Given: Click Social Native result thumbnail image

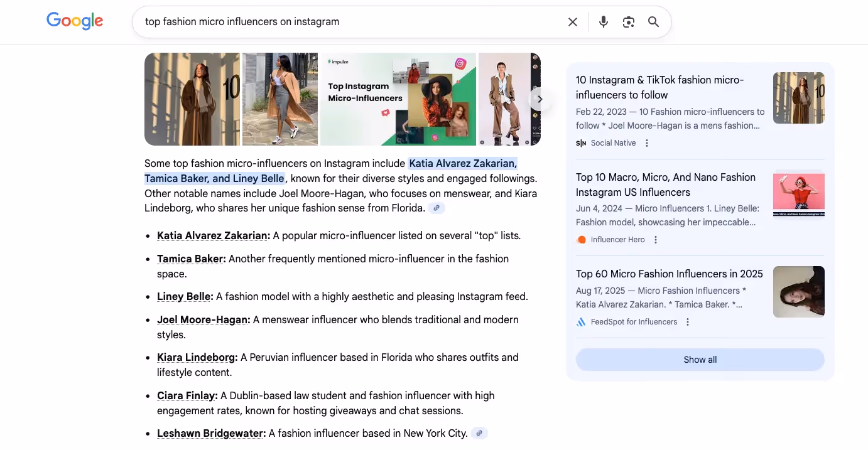Looking at the screenshot, I should tap(799, 98).
